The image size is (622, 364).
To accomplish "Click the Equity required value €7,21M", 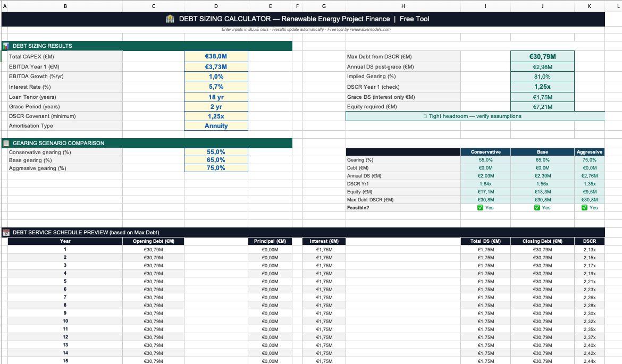I will click(542, 107).
